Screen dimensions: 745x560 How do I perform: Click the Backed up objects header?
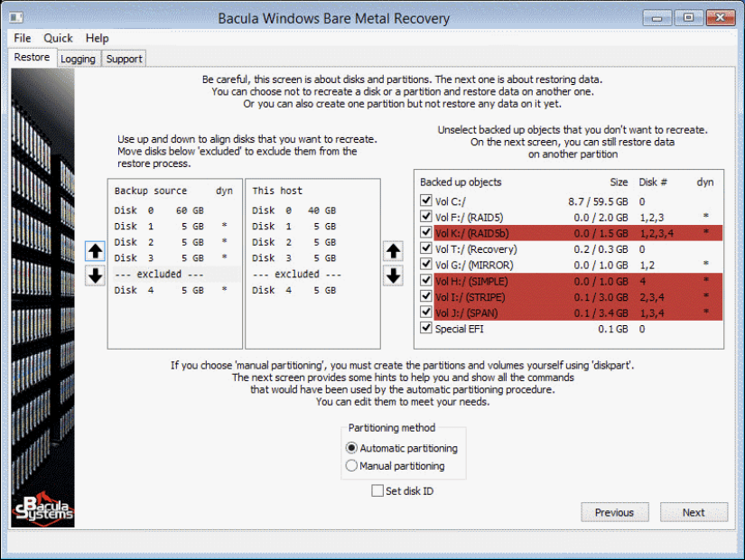[461, 182]
